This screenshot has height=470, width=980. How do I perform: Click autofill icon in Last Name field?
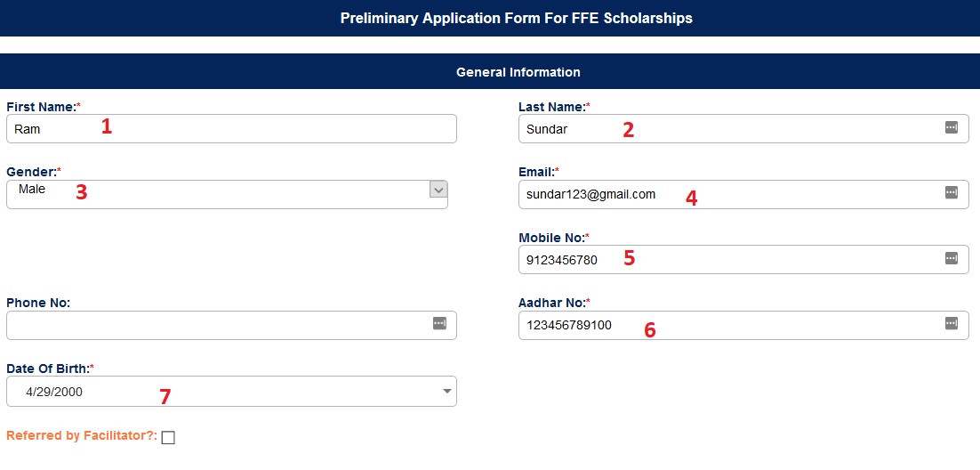pos(951,128)
